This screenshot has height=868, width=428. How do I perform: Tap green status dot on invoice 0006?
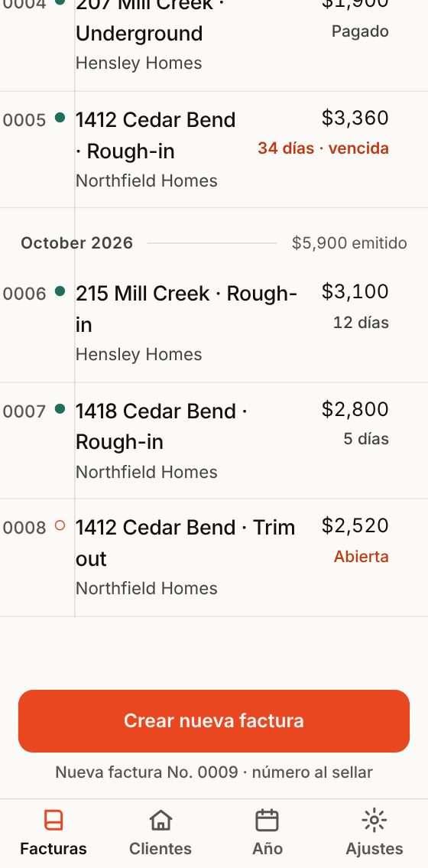pos(60,291)
